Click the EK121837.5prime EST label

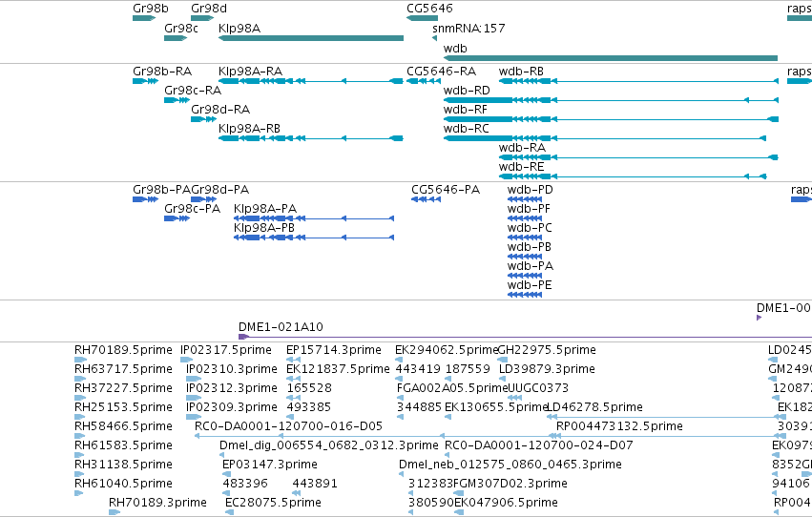[x=338, y=369]
